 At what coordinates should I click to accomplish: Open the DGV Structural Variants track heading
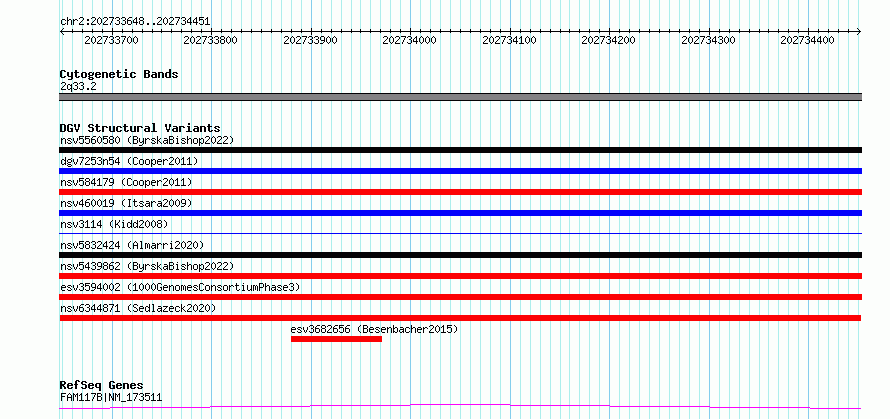click(140, 128)
